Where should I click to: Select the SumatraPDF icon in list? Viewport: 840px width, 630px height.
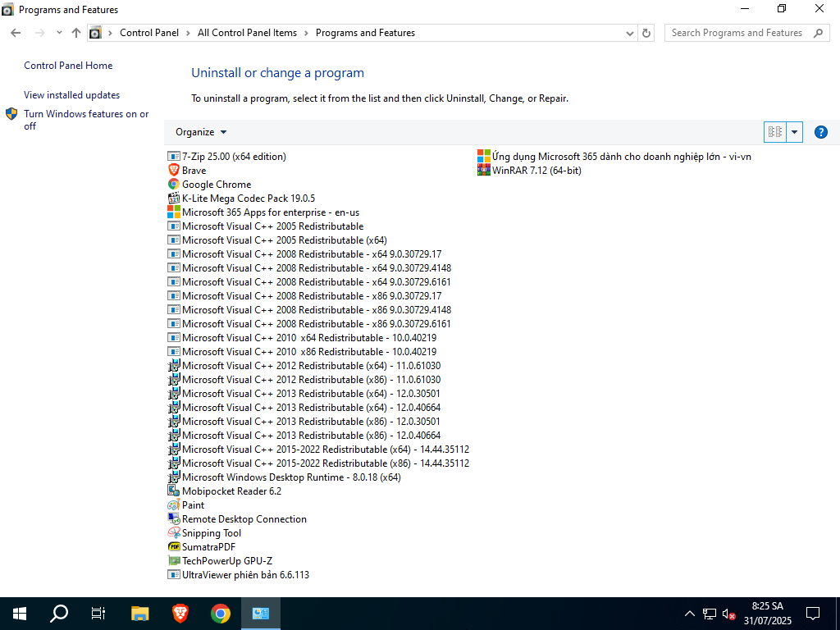coord(174,547)
